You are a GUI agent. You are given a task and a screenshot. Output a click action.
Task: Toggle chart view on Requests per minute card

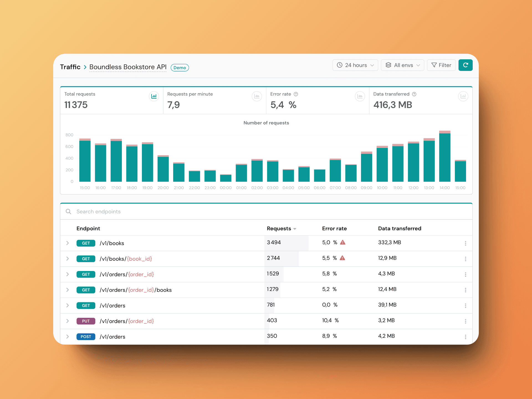tap(257, 96)
